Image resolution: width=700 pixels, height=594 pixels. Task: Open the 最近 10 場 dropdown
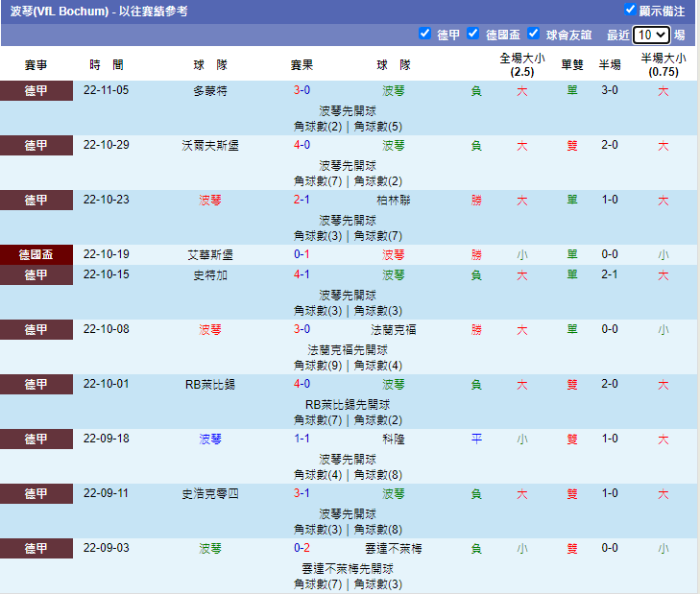tap(651, 35)
